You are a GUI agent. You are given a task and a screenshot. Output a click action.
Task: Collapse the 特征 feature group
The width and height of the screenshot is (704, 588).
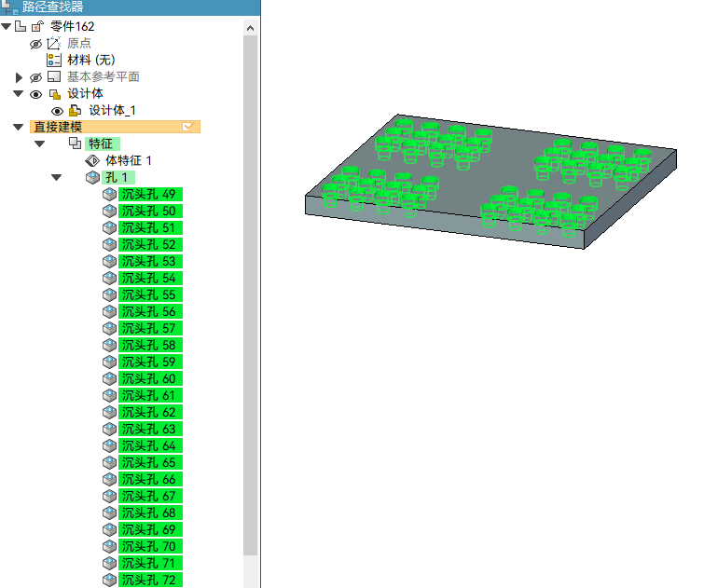[39, 144]
